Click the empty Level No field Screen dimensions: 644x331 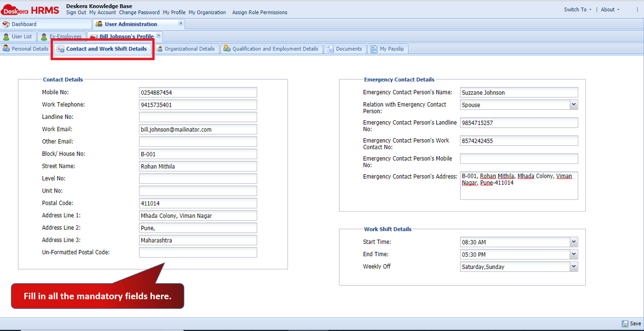tap(198, 178)
